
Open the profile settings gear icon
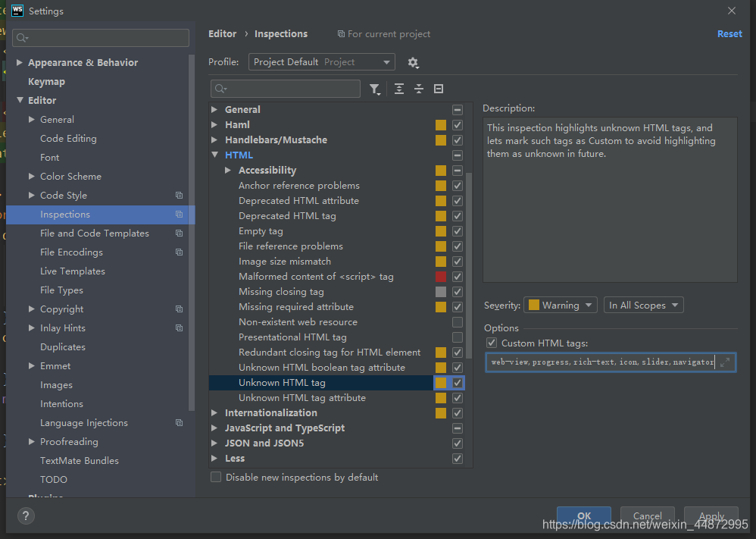pos(413,62)
